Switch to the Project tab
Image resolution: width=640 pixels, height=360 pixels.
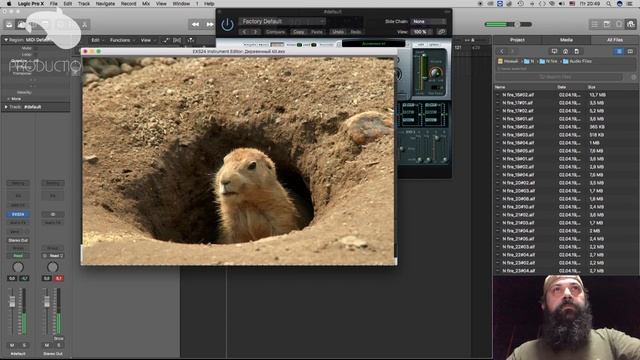pyautogui.click(x=517, y=40)
